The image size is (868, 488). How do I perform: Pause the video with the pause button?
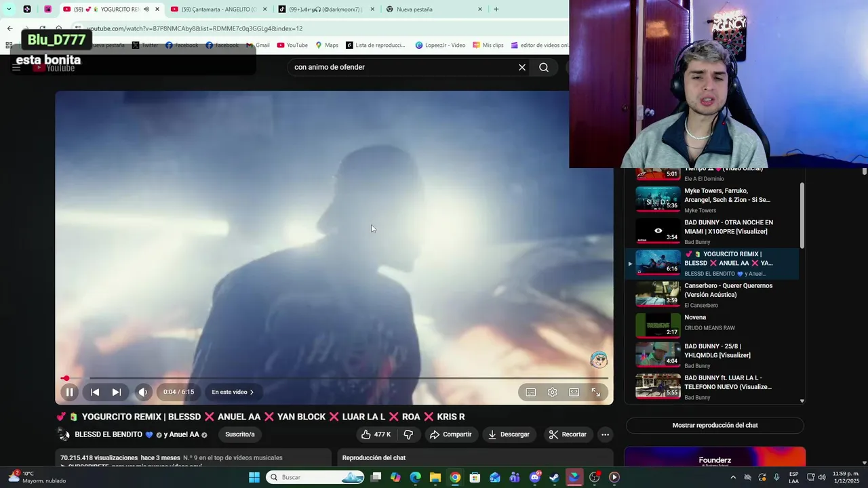click(x=69, y=392)
